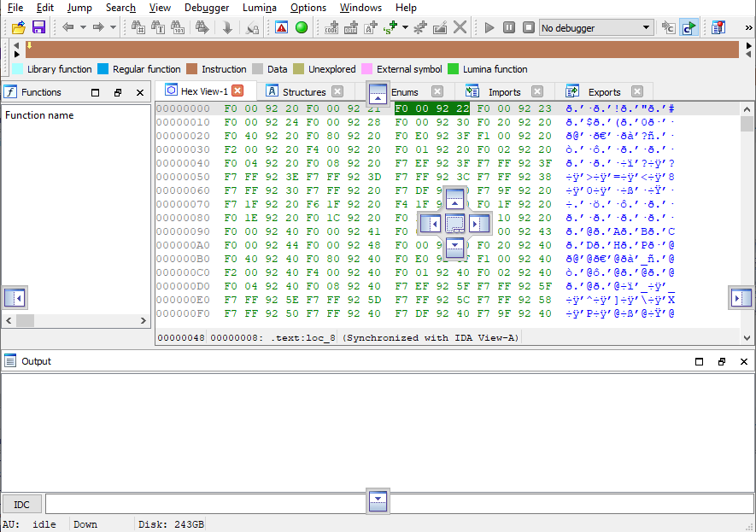Switch to the Imports tab
The height and width of the screenshot is (532, 756).
(x=506, y=91)
